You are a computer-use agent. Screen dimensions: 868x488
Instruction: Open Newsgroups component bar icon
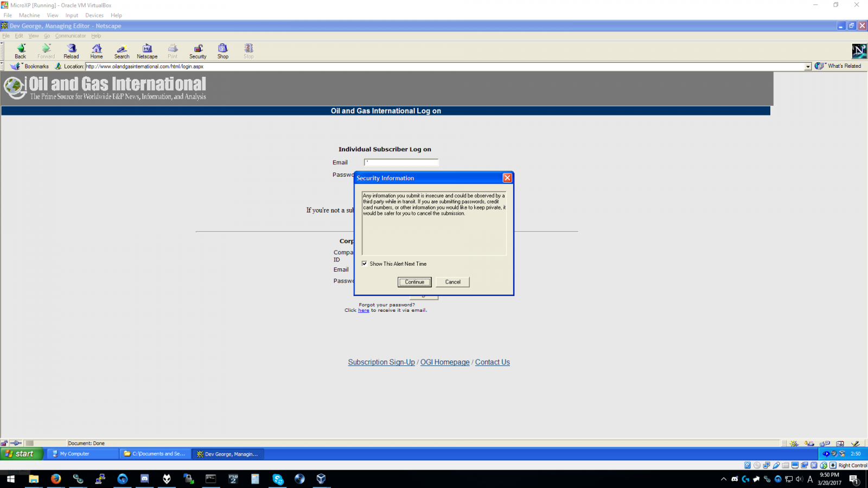pyautogui.click(x=825, y=443)
